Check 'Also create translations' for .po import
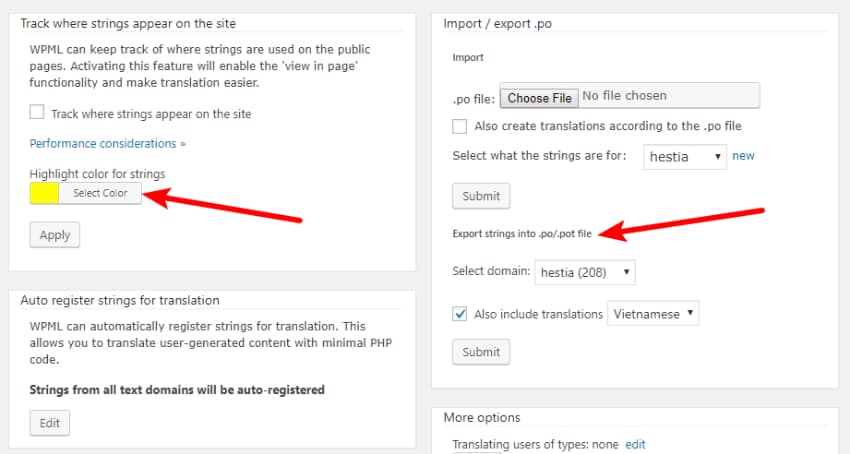Viewport: 850px width, 454px height. pos(460,126)
